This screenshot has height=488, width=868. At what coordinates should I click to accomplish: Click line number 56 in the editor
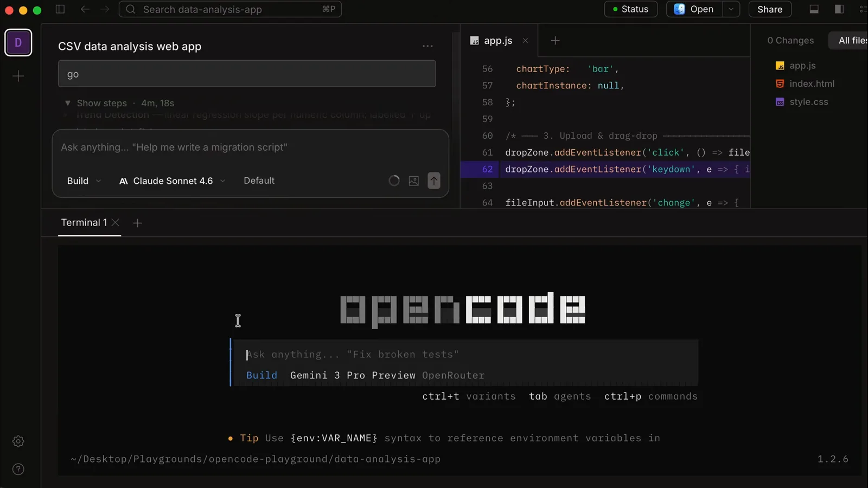click(x=487, y=69)
